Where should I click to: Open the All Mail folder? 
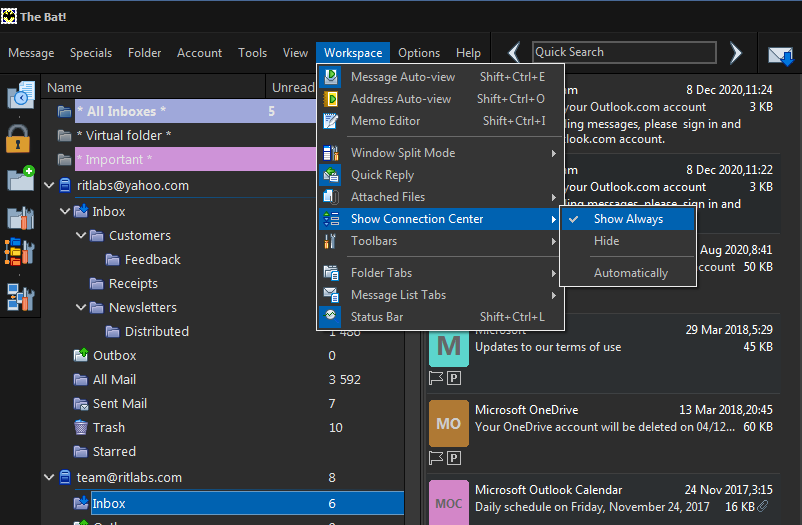[x=114, y=379]
